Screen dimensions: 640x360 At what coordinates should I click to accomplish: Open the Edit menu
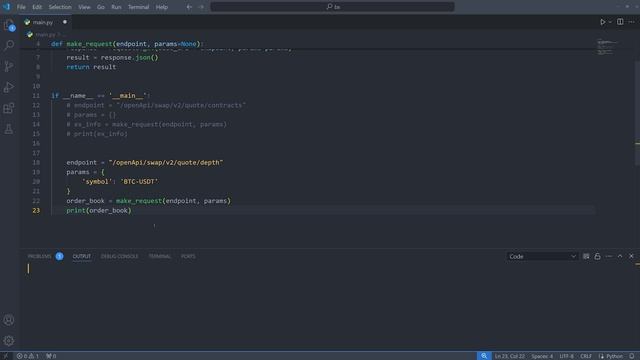point(37,7)
